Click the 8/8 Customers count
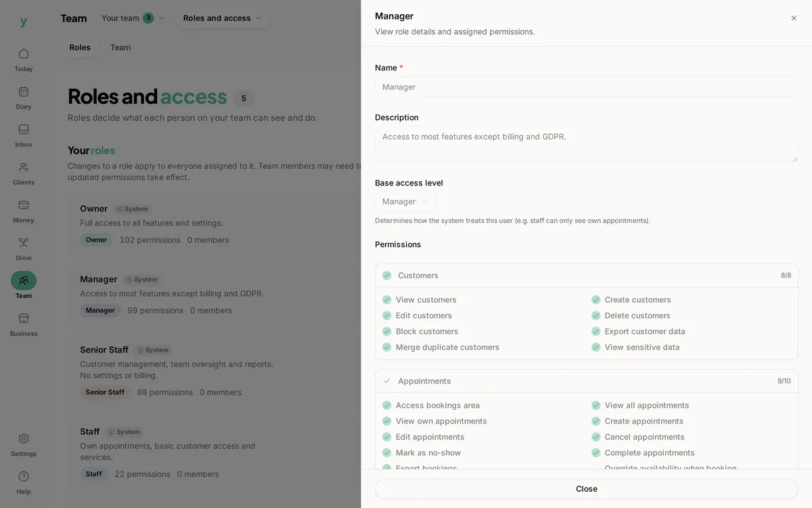The image size is (812, 508). pyautogui.click(x=786, y=276)
